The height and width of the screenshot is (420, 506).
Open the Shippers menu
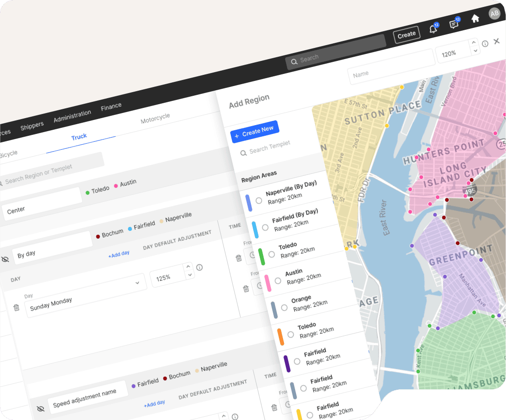coord(32,126)
